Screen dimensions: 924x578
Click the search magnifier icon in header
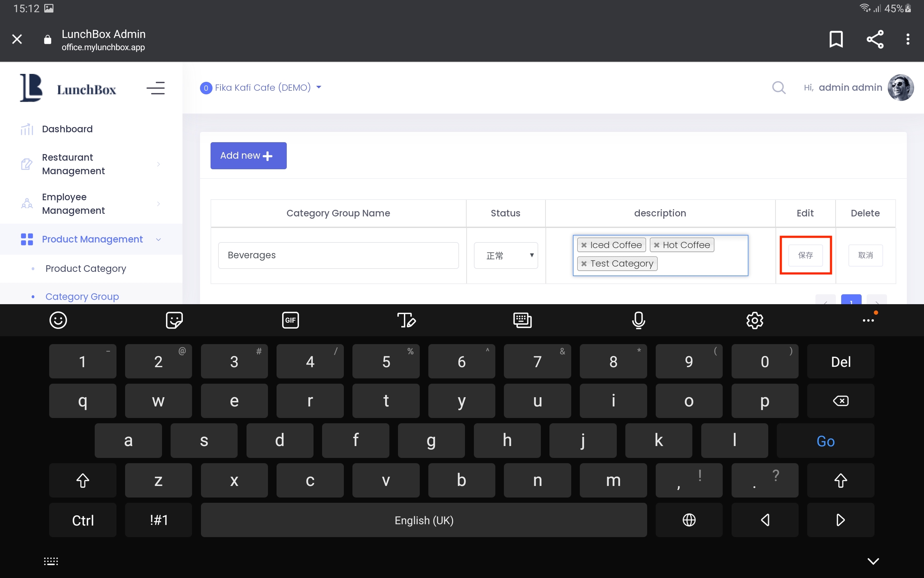coord(778,87)
